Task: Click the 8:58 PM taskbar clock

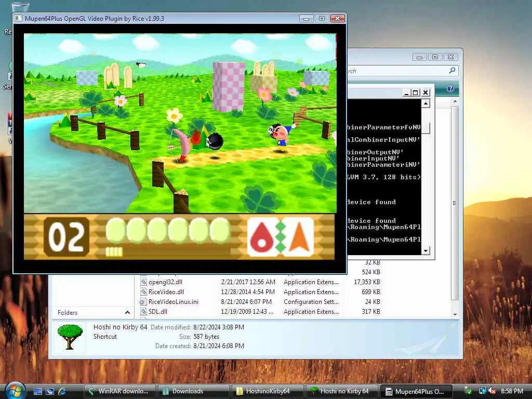Action: [512, 391]
